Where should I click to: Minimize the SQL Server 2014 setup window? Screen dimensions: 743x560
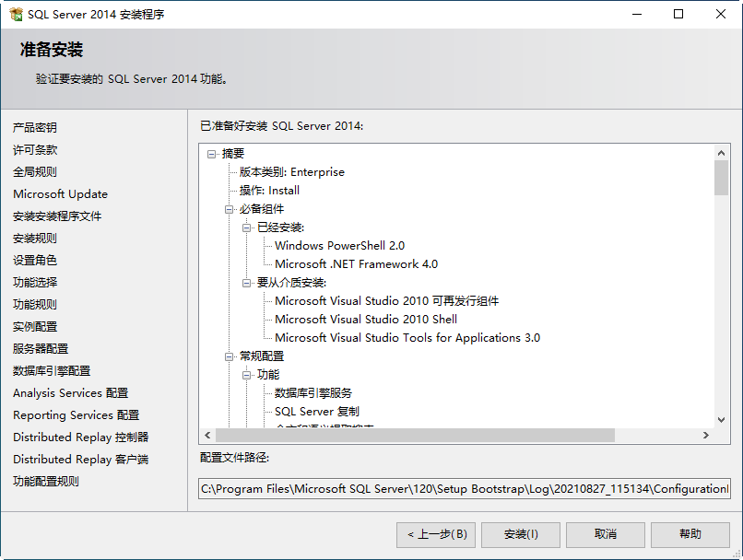637,14
